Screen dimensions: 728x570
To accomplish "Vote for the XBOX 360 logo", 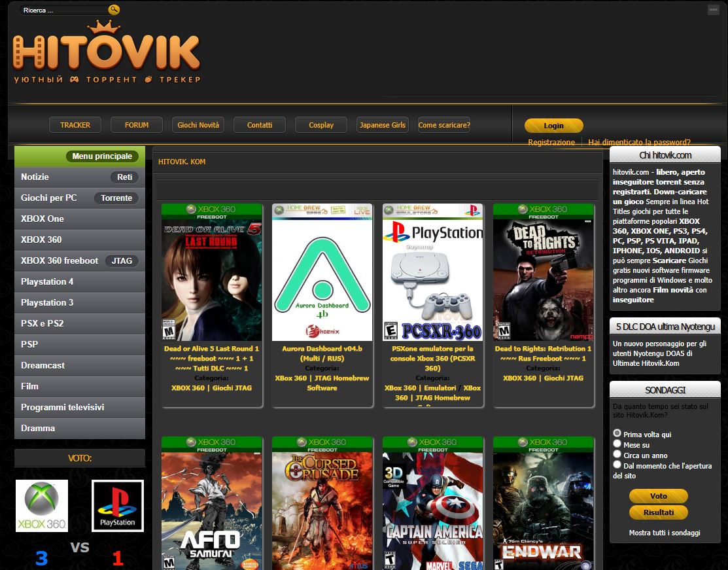I will (x=42, y=505).
